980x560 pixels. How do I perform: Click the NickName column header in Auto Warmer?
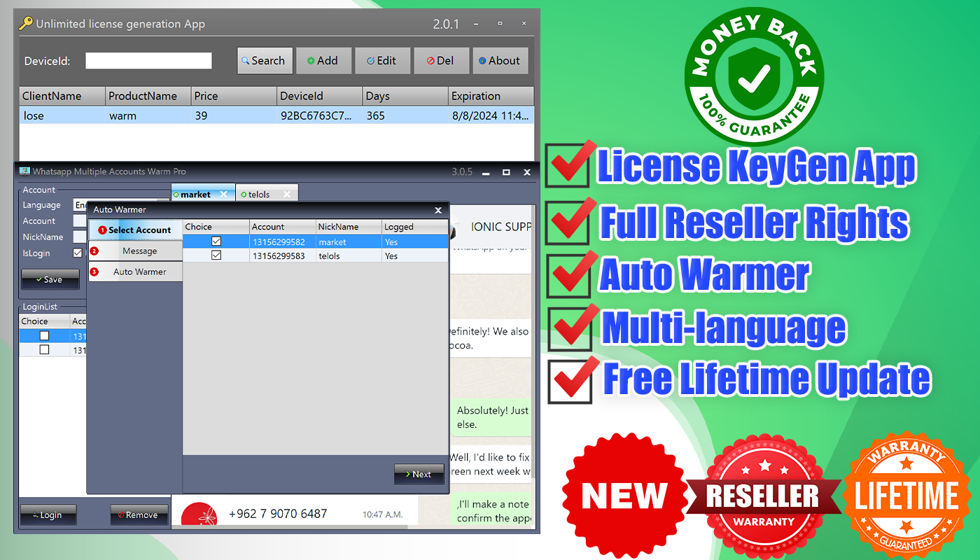(x=349, y=227)
